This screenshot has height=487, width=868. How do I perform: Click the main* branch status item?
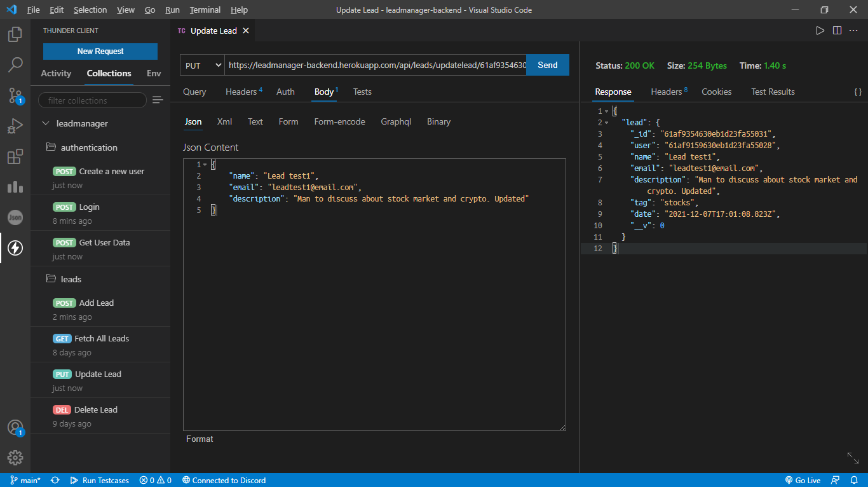point(25,480)
